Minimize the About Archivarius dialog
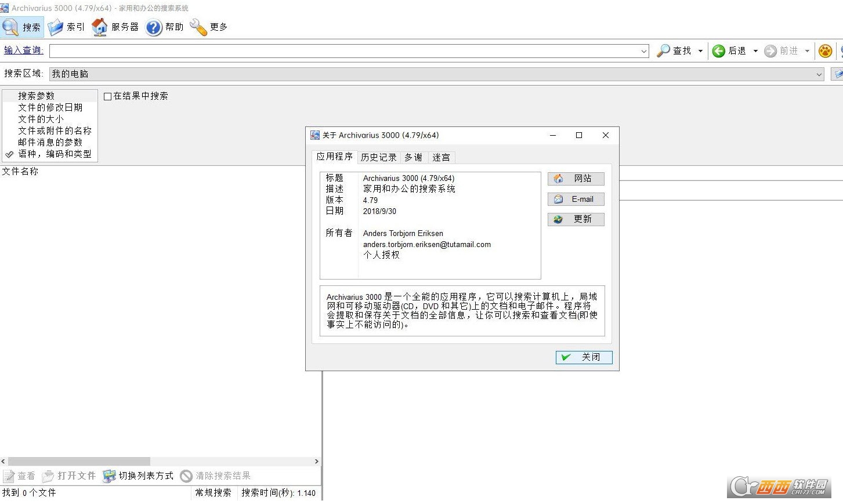 point(553,135)
